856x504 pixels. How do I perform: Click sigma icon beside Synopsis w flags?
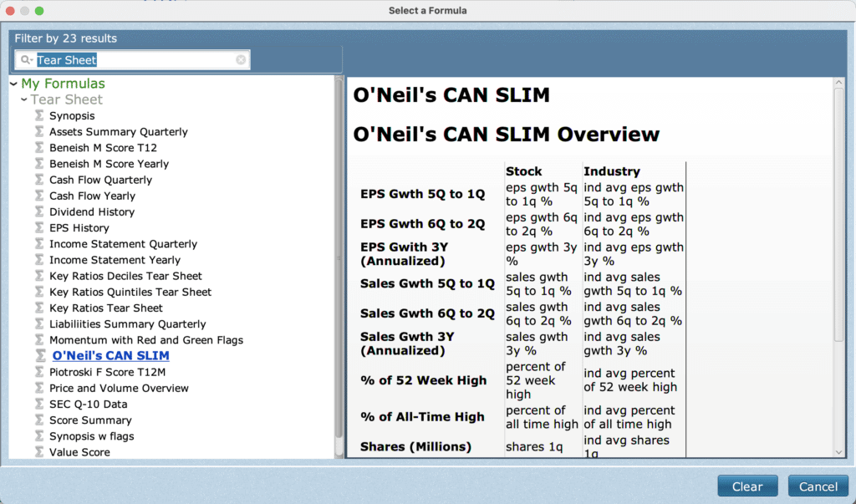point(39,435)
